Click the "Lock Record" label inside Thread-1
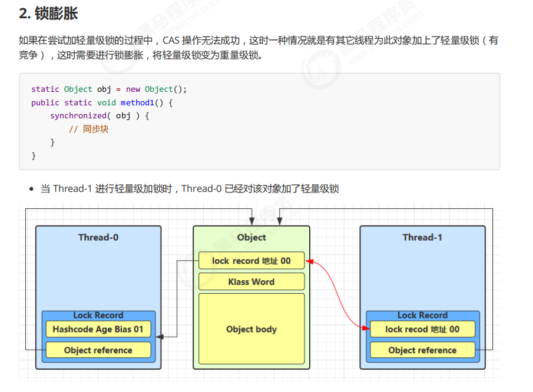Screen dimensions: 533x392 pyautogui.click(x=422, y=315)
